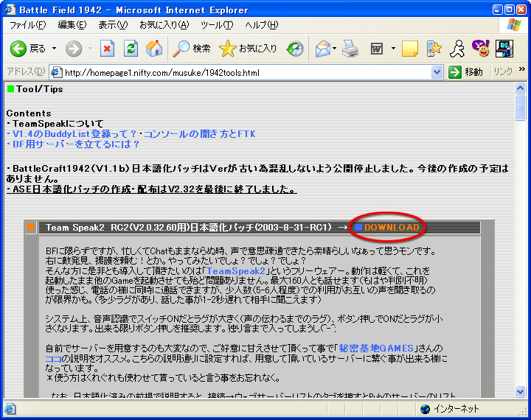
Task: Click the Team Speak2 RC2 日本語化パッチ header text
Action: coord(188,228)
